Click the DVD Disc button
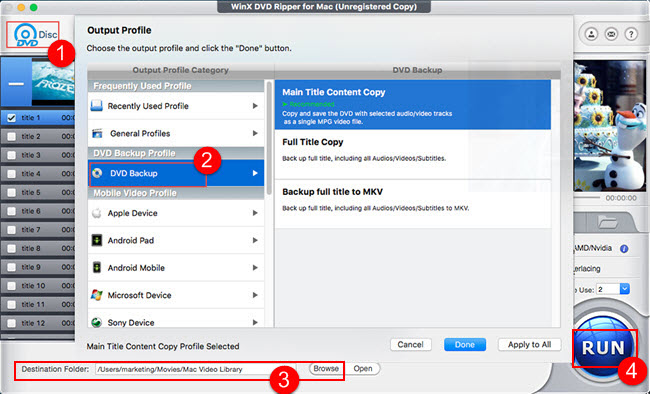The width and height of the screenshot is (650, 394). tap(33, 34)
